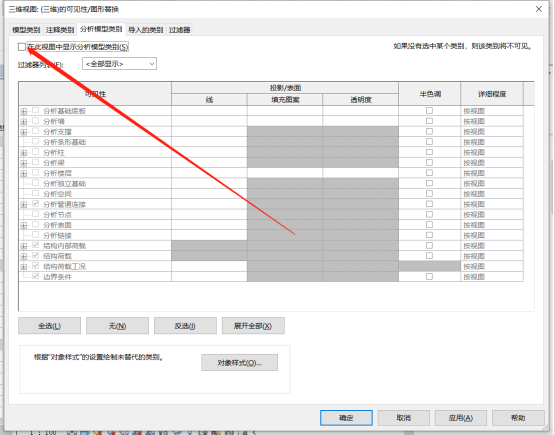Expand the 分析墙 tree node
Screen dimensions: 554x435
[24, 122]
